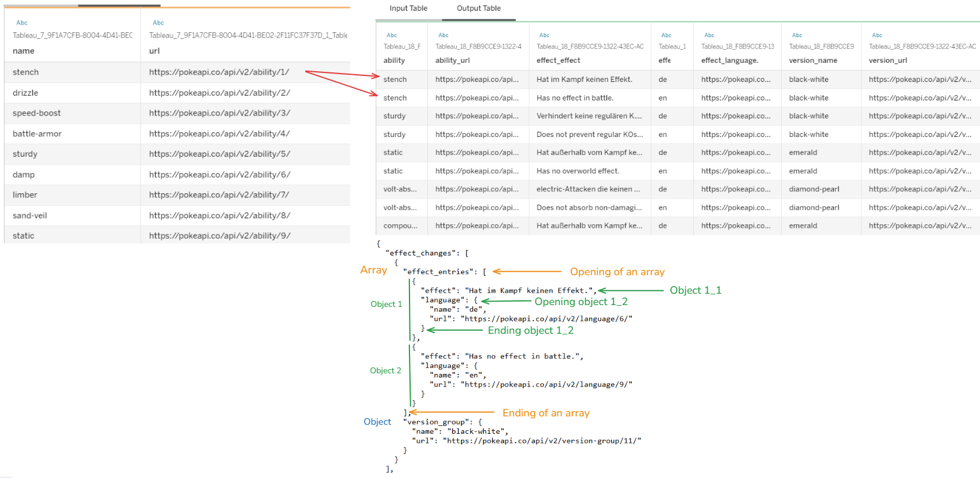Click the version_name column header
This screenshot has height=478, width=980.
pos(813,60)
